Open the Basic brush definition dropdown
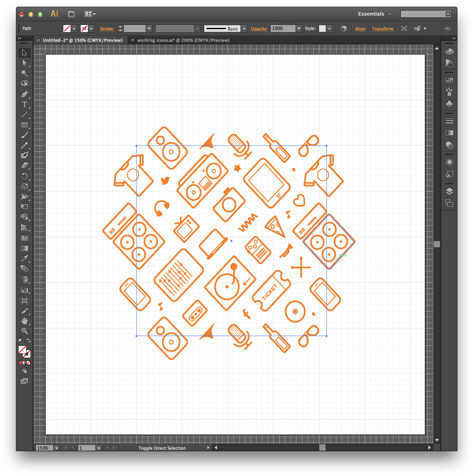Viewport: 473px width, 476px height. (x=243, y=29)
